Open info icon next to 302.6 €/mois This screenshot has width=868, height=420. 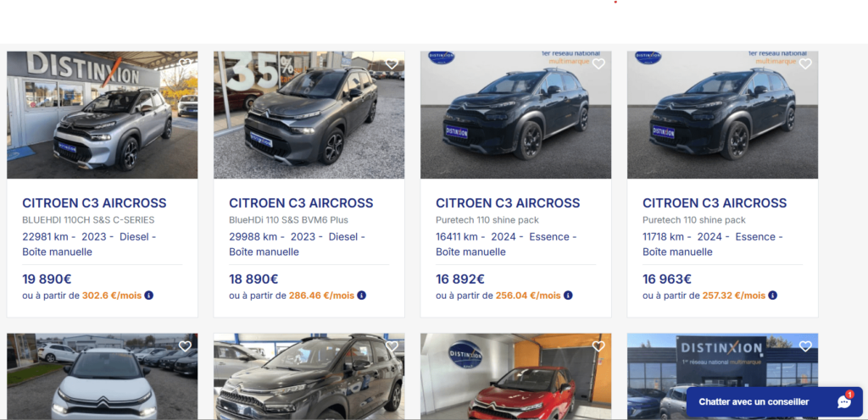(x=149, y=296)
